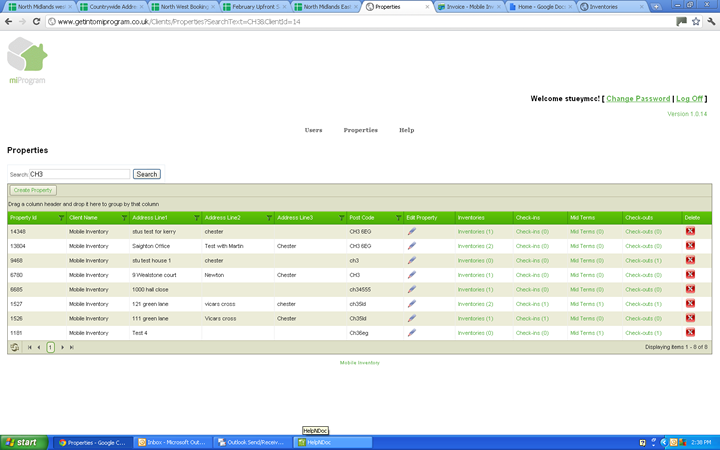Viewport: 720px width, 450px height.
Task: Switch to the Inventories browser tab
Action: 610,6
